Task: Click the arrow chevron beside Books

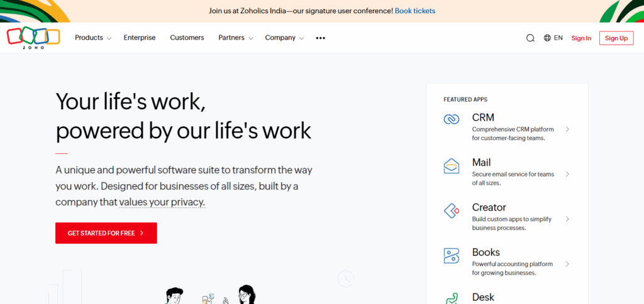Action: 567,264
